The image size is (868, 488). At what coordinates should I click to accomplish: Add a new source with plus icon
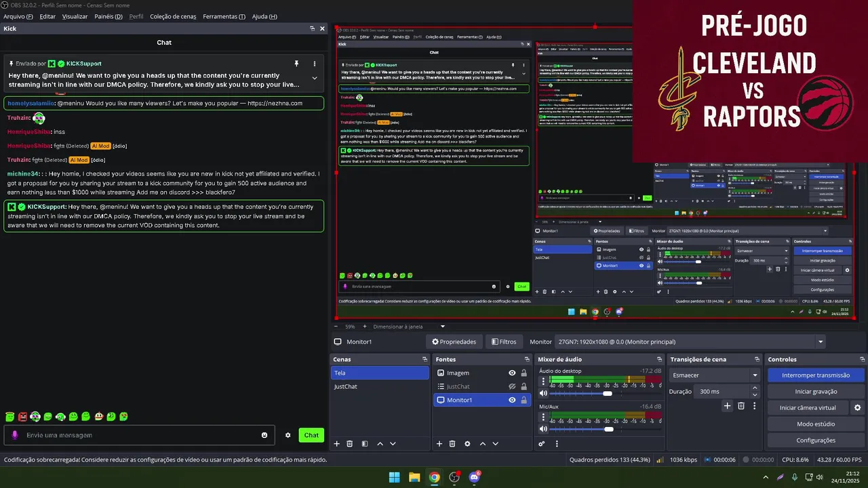coord(439,444)
